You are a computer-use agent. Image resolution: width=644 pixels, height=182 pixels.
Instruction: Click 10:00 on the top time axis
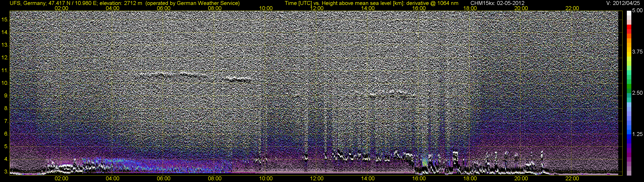pos(266,8)
